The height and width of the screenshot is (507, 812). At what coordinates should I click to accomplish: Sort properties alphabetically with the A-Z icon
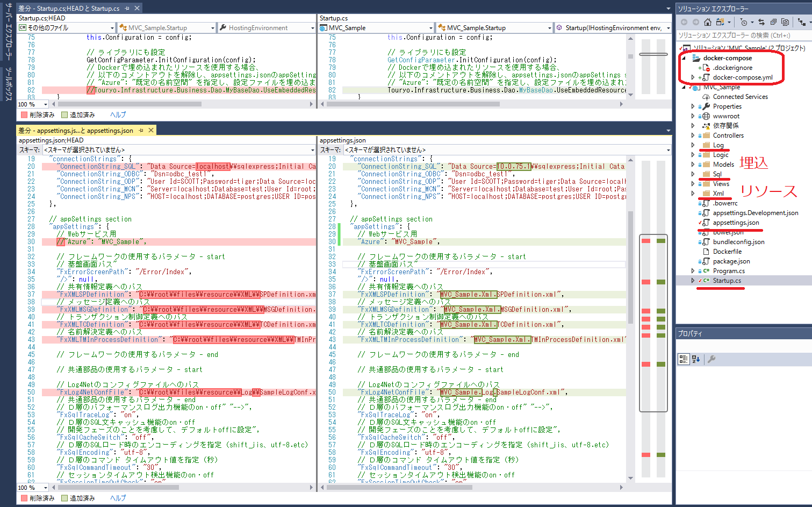point(696,359)
